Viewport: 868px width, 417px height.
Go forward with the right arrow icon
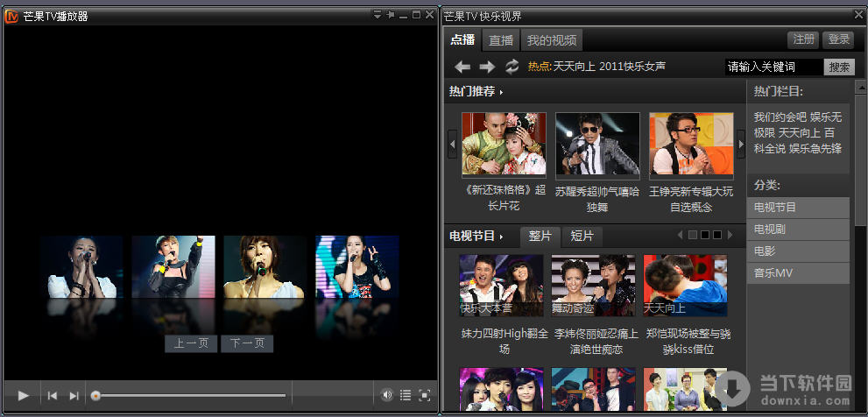tap(487, 67)
